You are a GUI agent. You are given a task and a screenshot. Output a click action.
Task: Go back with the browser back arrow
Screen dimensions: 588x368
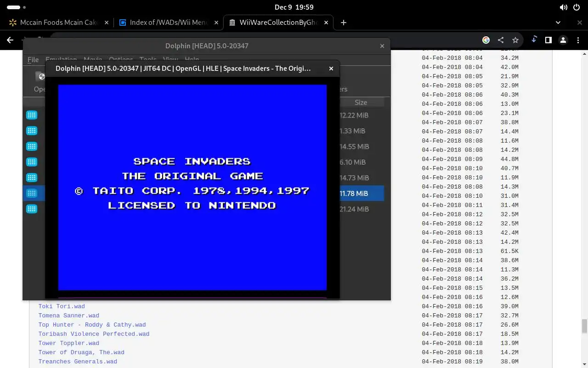click(x=10, y=40)
